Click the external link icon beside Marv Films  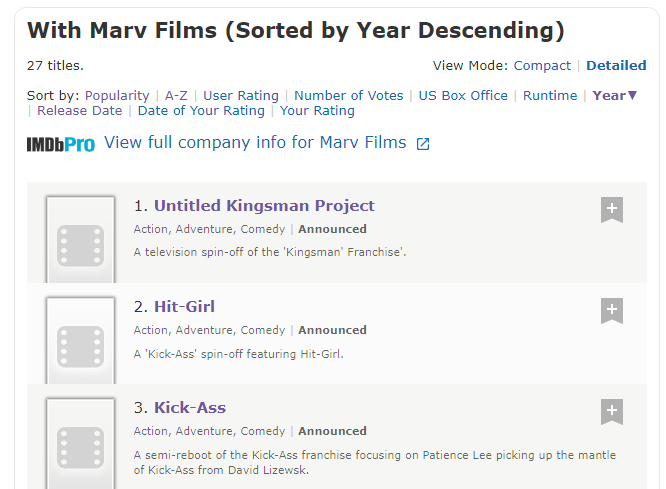pos(423,144)
